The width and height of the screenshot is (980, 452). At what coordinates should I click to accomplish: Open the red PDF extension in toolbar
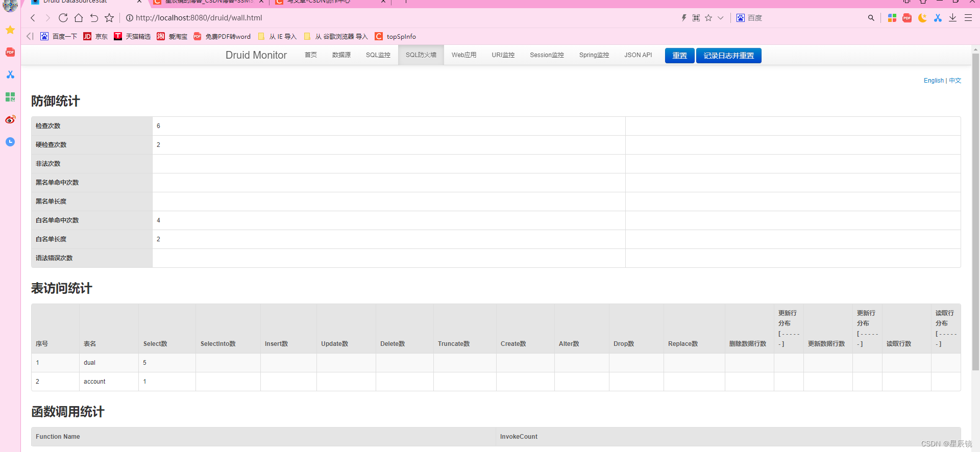(x=907, y=18)
